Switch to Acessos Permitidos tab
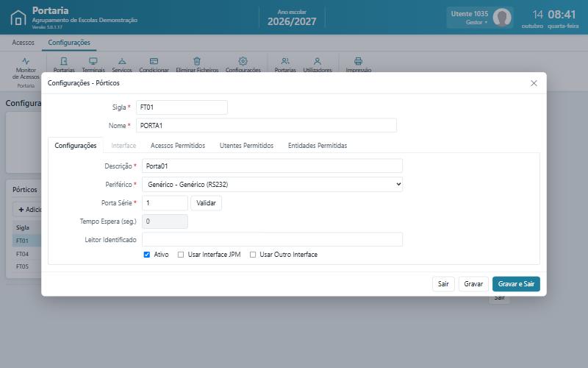The width and height of the screenshot is (588, 368). click(x=178, y=145)
